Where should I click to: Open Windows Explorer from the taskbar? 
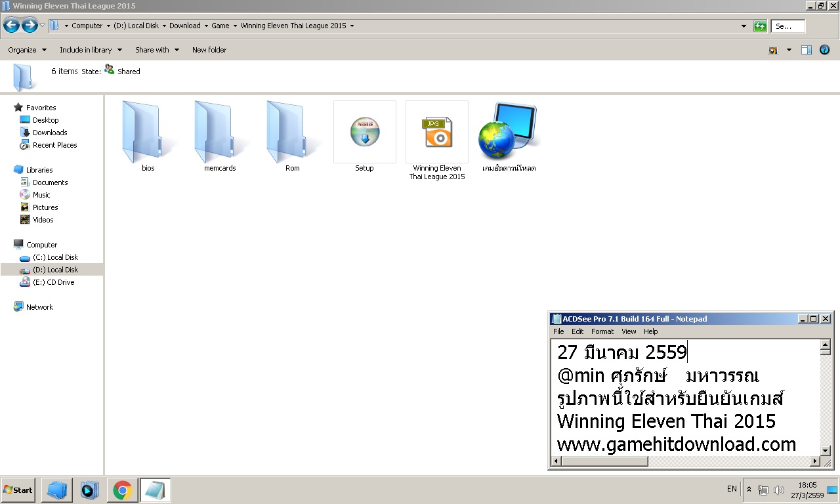coord(57,490)
